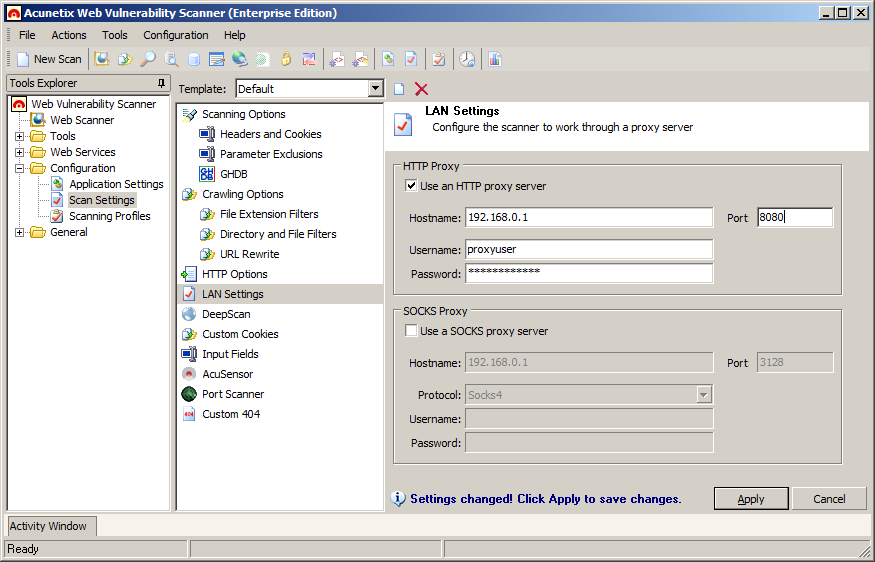875x562 pixels.
Task: Open Target Finder magnifier toolbar icon
Action: [148, 59]
